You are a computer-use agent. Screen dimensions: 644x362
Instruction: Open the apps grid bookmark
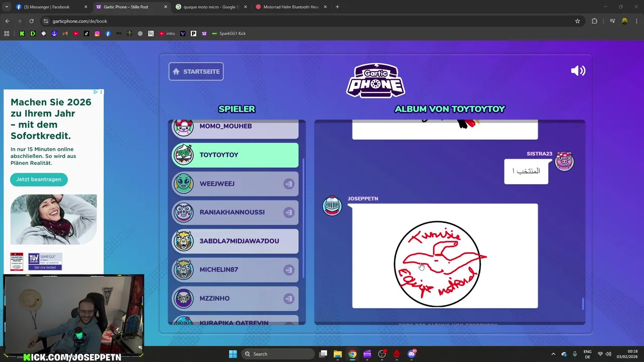[7, 34]
